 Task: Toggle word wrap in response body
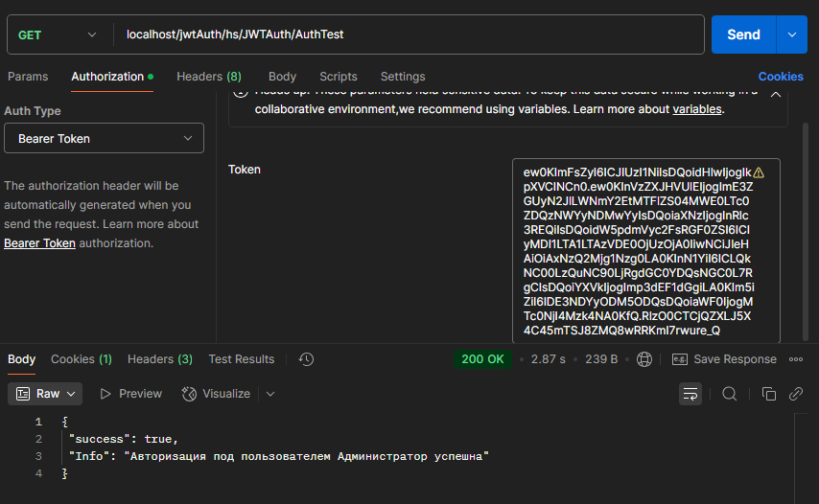pyautogui.click(x=690, y=394)
